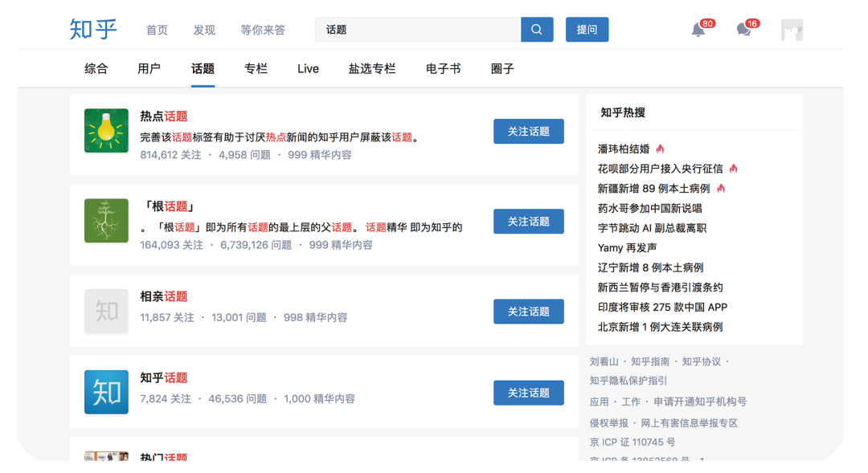Open the 圈子 tab
868x473 pixels.
pos(502,69)
